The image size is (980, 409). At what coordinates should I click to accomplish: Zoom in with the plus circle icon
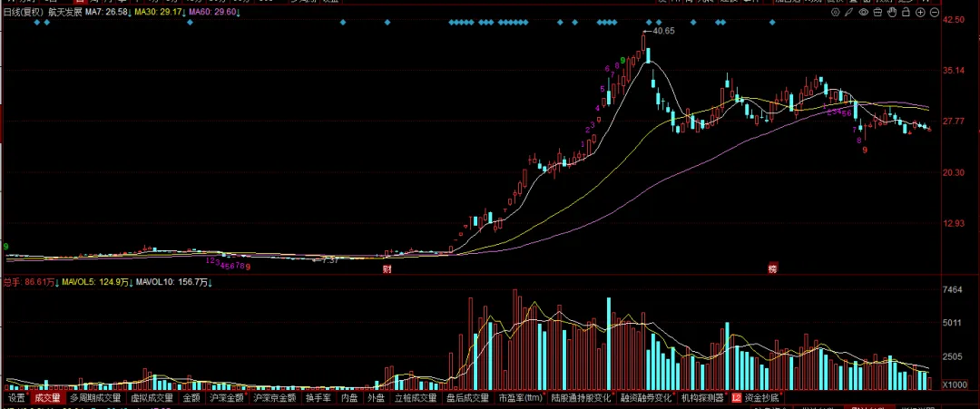(921, 12)
